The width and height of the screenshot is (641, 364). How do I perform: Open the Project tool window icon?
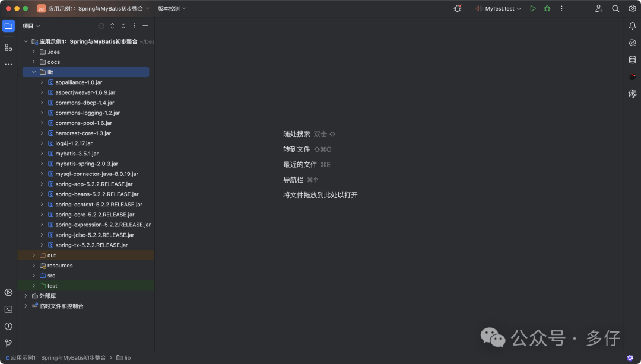8,25
